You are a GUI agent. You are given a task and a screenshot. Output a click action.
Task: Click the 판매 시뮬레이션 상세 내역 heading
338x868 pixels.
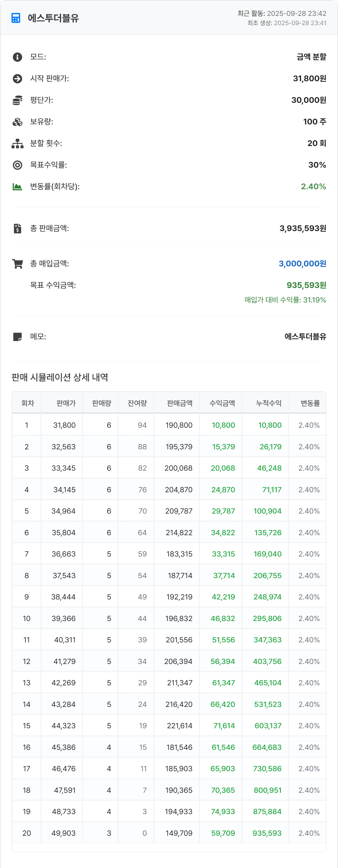tap(60, 377)
